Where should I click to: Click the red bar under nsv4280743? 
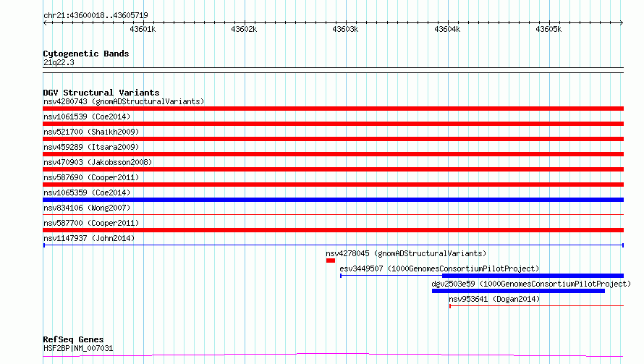(333, 109)
